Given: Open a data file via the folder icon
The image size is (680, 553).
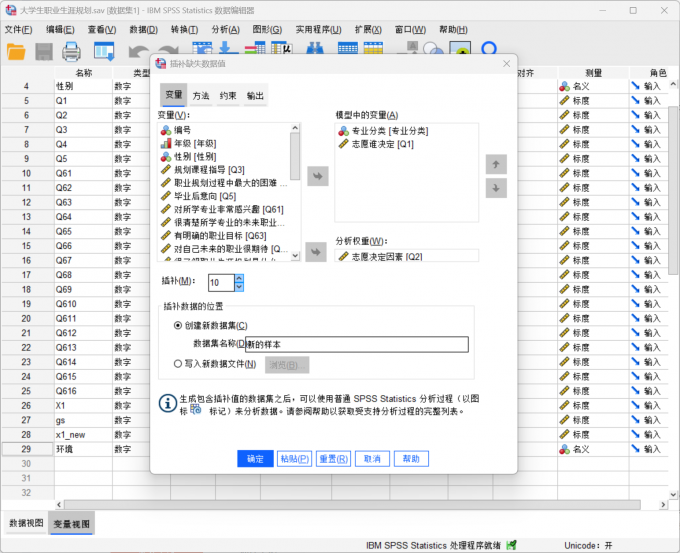Looking at the screenshot, I should pos(16,52).
